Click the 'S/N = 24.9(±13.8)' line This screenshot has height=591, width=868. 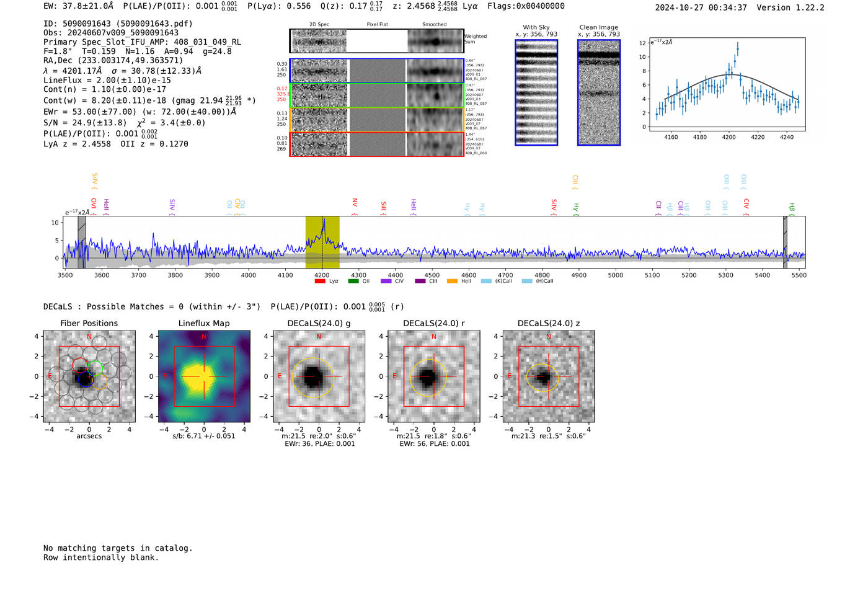[x=125, y=122]
